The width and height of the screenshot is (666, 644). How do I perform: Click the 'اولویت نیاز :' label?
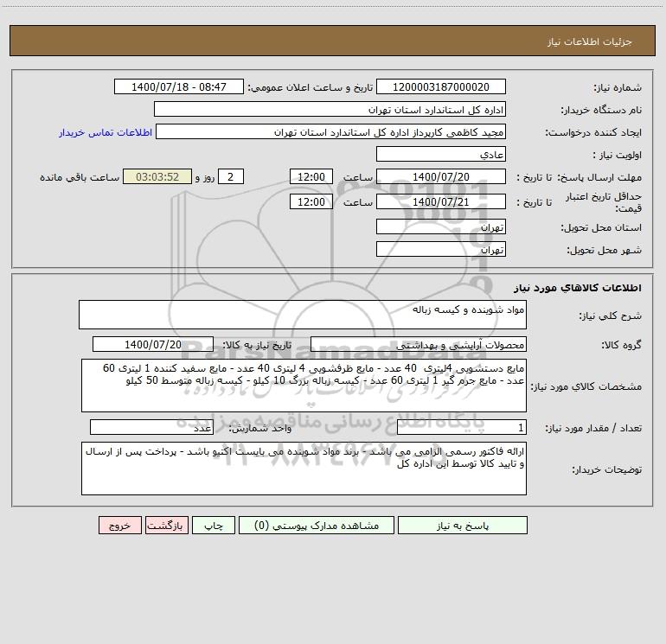[618, 155]
